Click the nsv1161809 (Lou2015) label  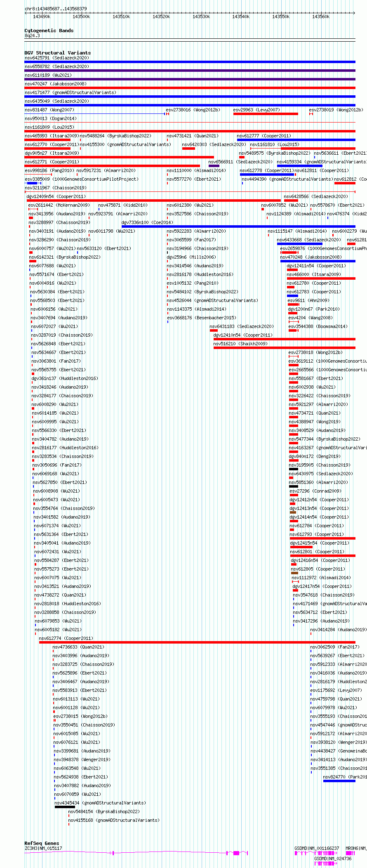click(49, 127)
